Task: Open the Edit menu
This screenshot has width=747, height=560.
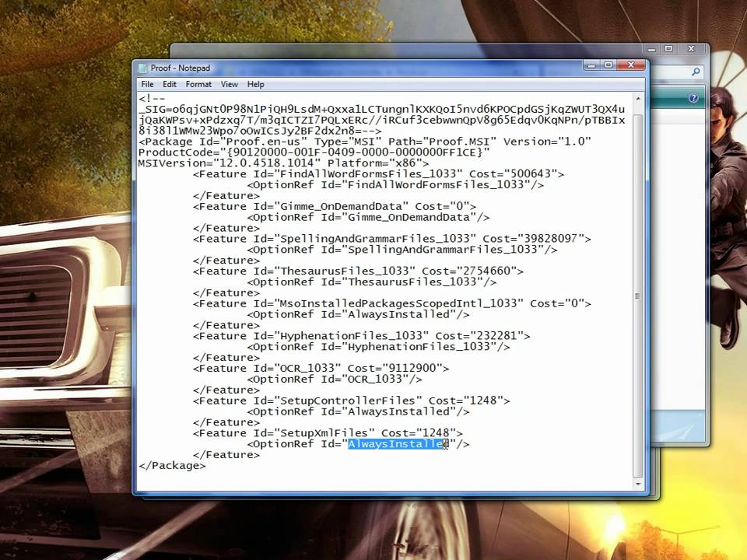Action: pos(169,84)
